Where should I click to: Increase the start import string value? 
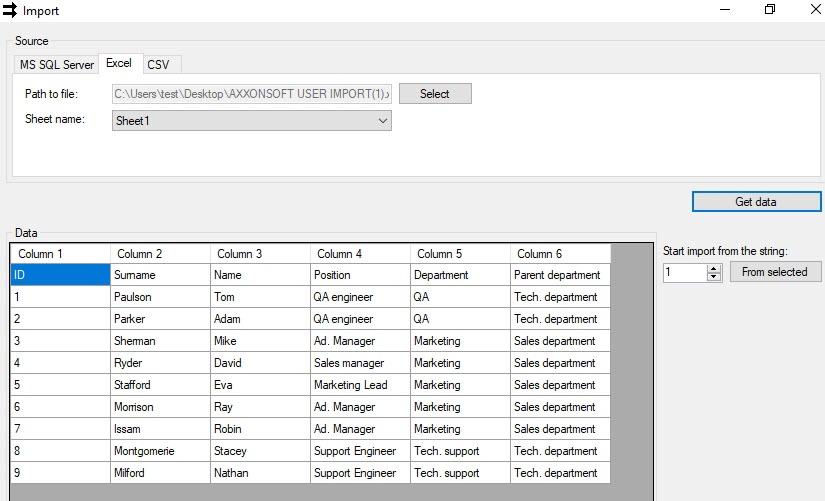[714, 268]
